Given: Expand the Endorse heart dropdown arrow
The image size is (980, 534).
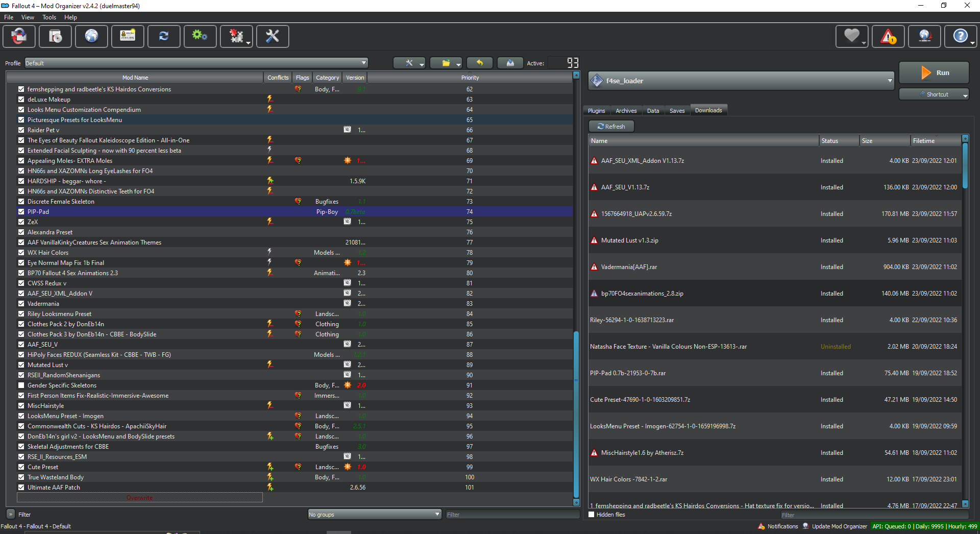Looking at the screenshot, I should (x=864, y=43).
